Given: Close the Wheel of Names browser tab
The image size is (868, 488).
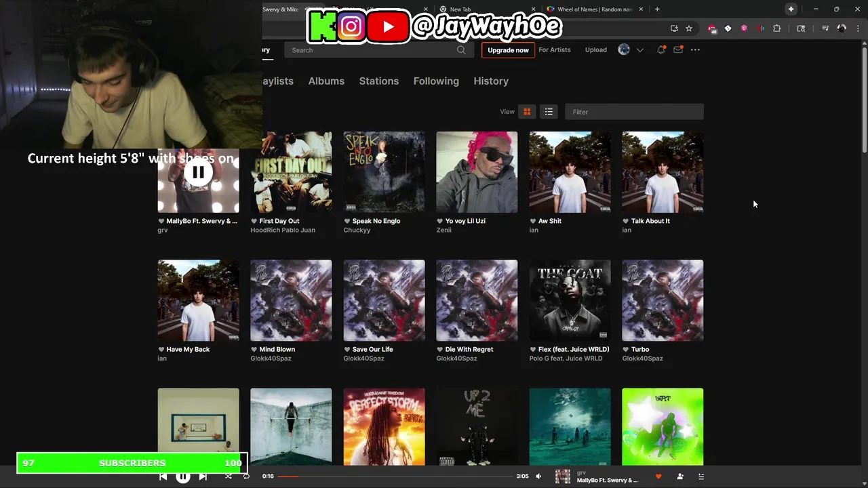Looking at the screenshot, I should (640, 9).
